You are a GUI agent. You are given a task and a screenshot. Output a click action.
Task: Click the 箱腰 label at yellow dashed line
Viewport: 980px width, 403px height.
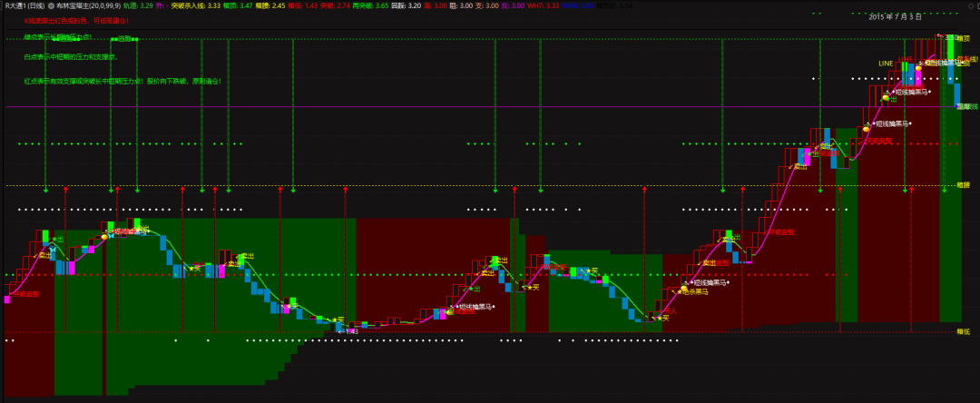tap(964, 185)
